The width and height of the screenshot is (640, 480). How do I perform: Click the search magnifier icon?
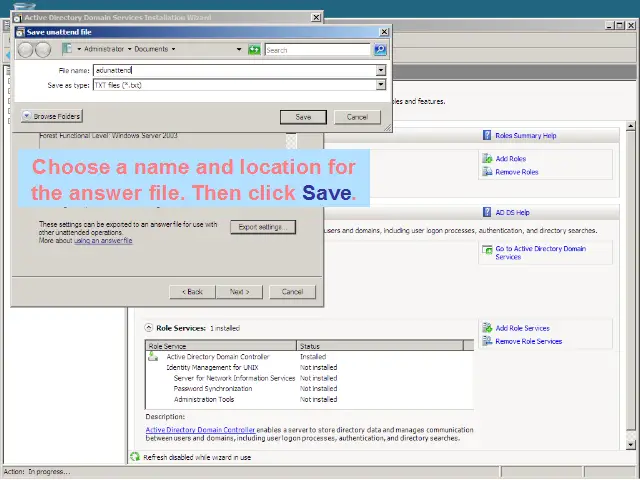pyautogui.click(x=380, y=50)
